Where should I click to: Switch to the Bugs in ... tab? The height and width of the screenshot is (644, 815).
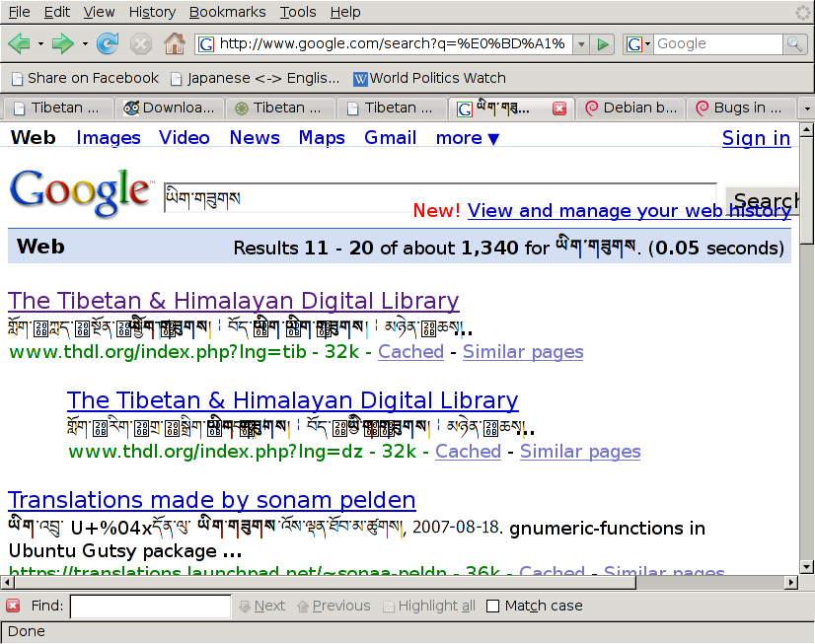click(x=741, y=108)
